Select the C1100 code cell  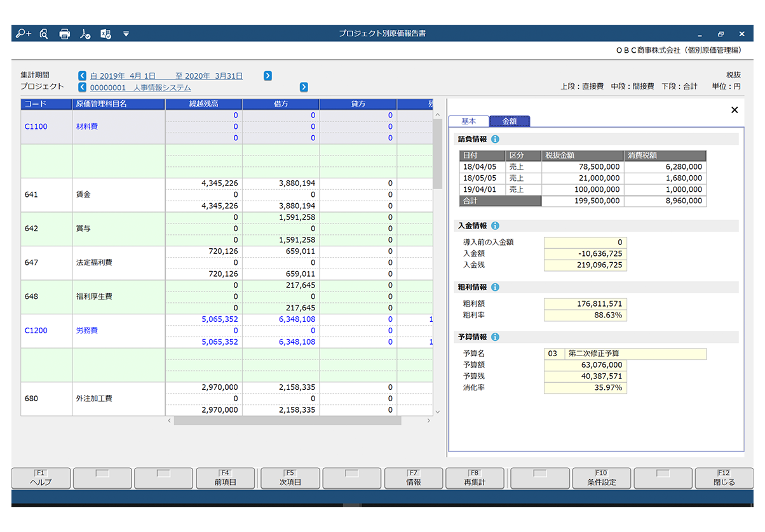(x=46, y=127)
